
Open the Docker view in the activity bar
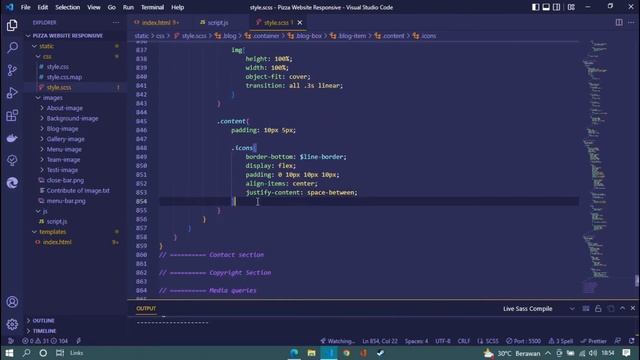pos(12,138)
